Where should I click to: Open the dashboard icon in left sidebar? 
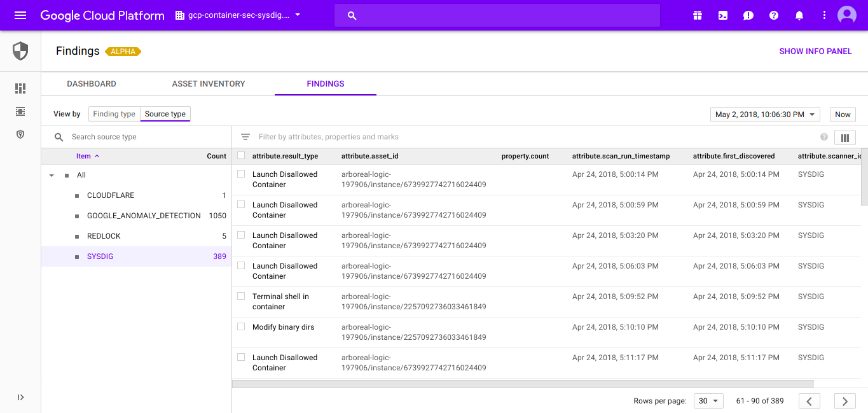click(x=20, y=88)
